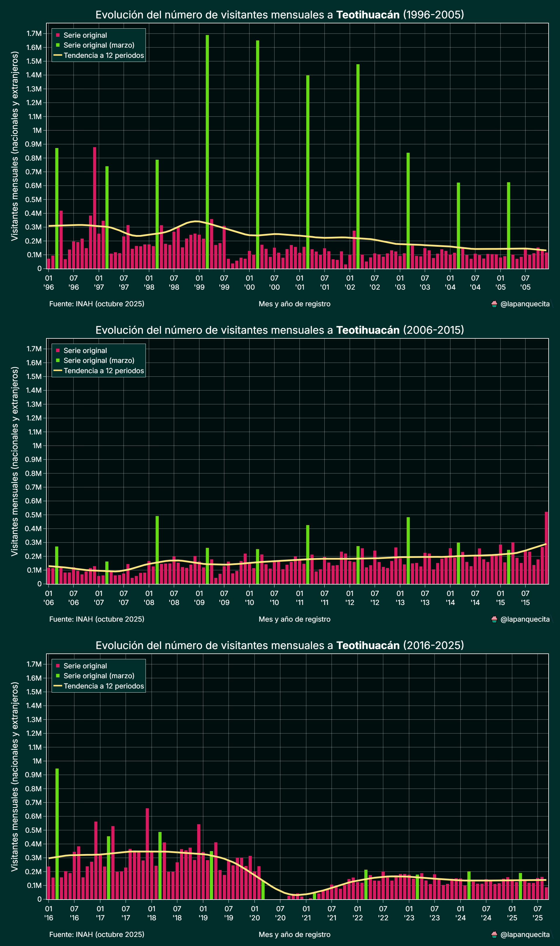Toggle 'Tendencia a 12 periodos' text in the 2006-2015 legend

click(x=104, y=371)
